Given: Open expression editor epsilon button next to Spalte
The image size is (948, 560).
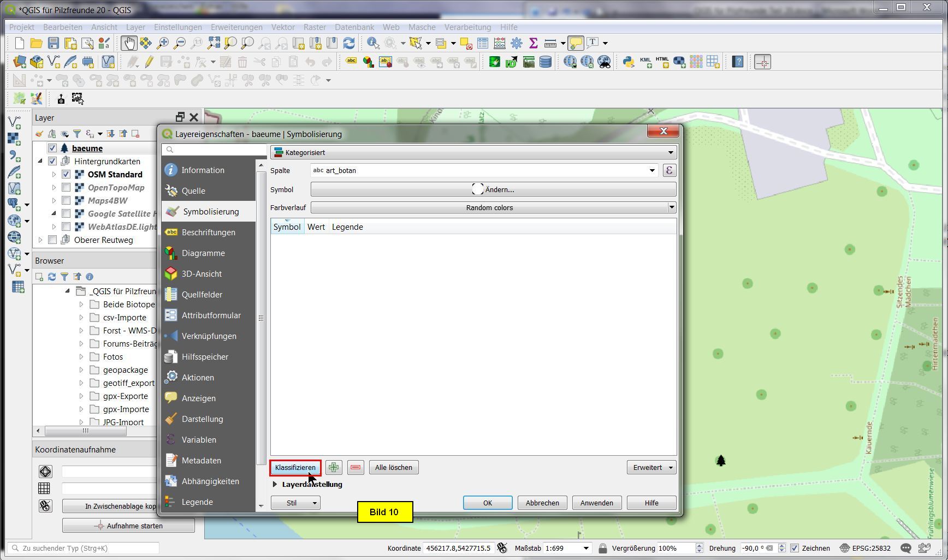Looking at the screenshot, I should click(x=669, y=171).
